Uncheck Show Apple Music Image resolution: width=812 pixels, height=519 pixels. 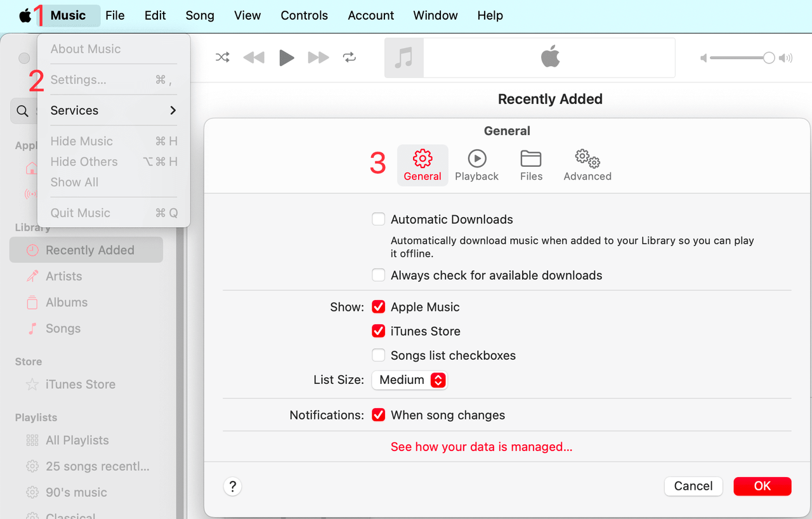click(379, 307)
